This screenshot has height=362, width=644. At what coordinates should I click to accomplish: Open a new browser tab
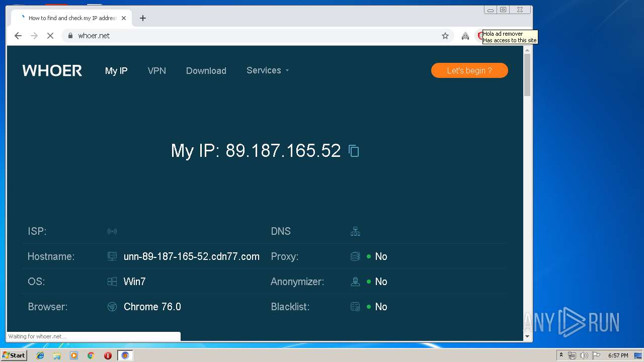[143, 18]
